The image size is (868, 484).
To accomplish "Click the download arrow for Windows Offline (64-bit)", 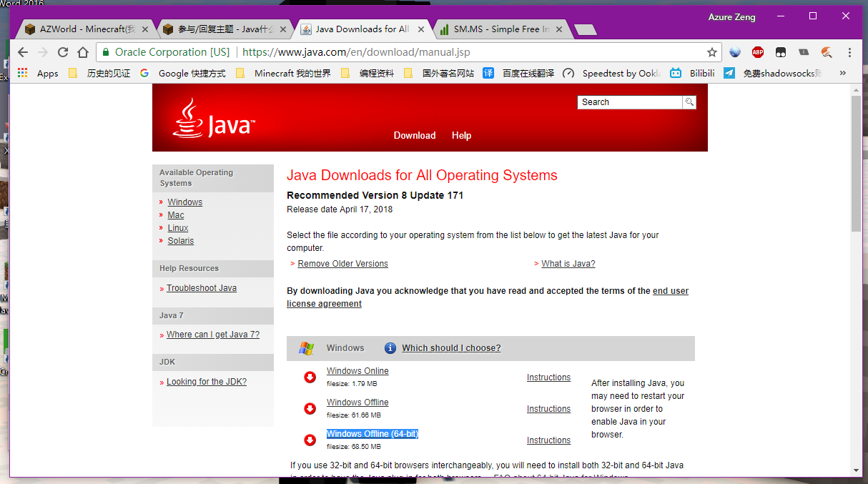I will point(310,440).
